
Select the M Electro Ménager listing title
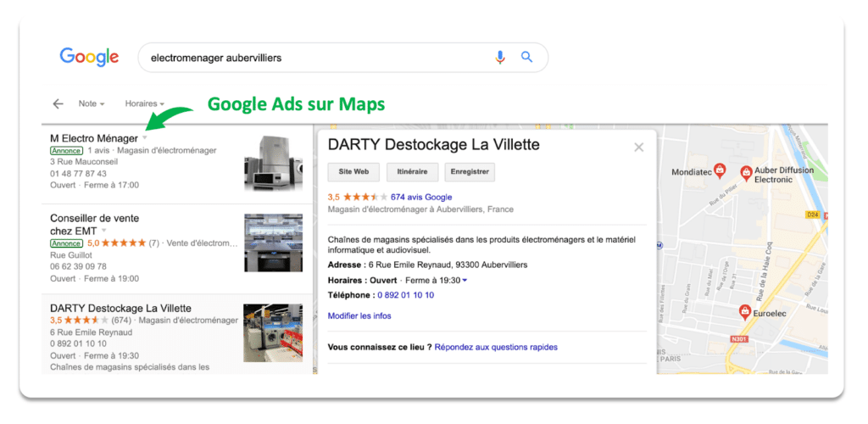(94, 138)
